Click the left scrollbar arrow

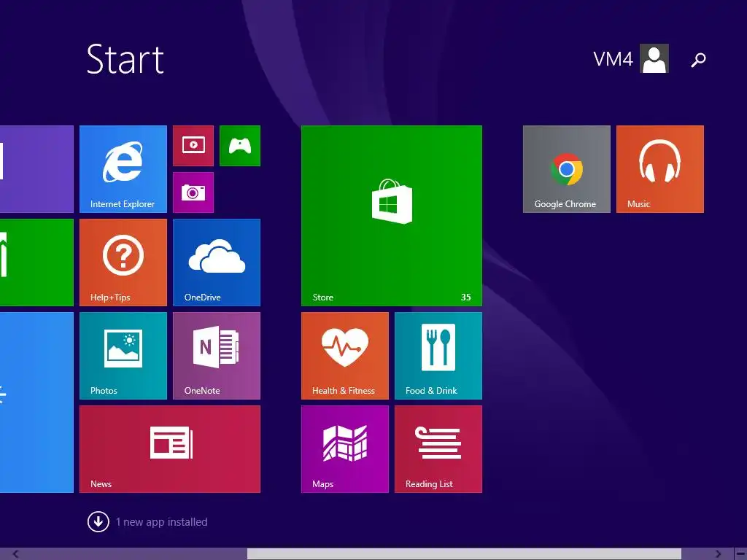coord(15,554)
